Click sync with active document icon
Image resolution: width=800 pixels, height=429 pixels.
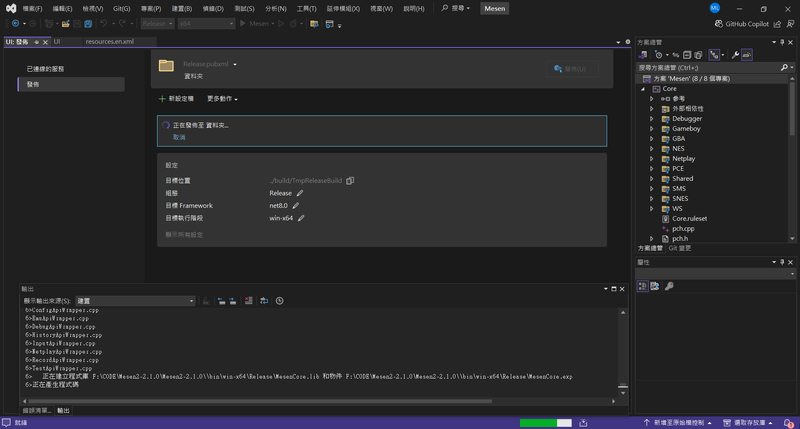pos(676,55)
